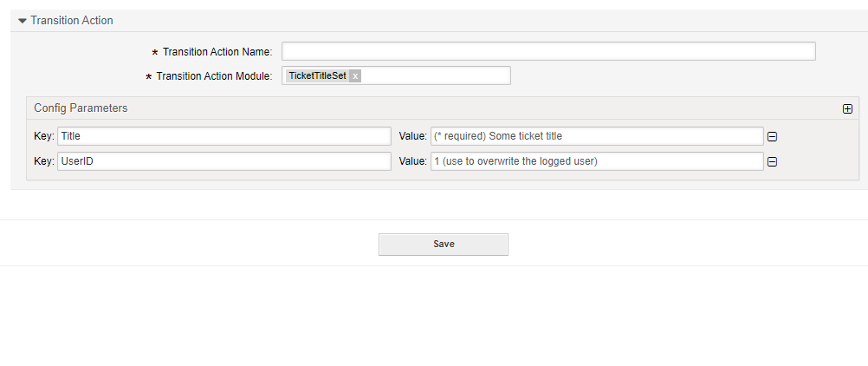Click the Key field containing UserID
The image size is (868, 366).
pyautogui.click(x=223, y=161)
